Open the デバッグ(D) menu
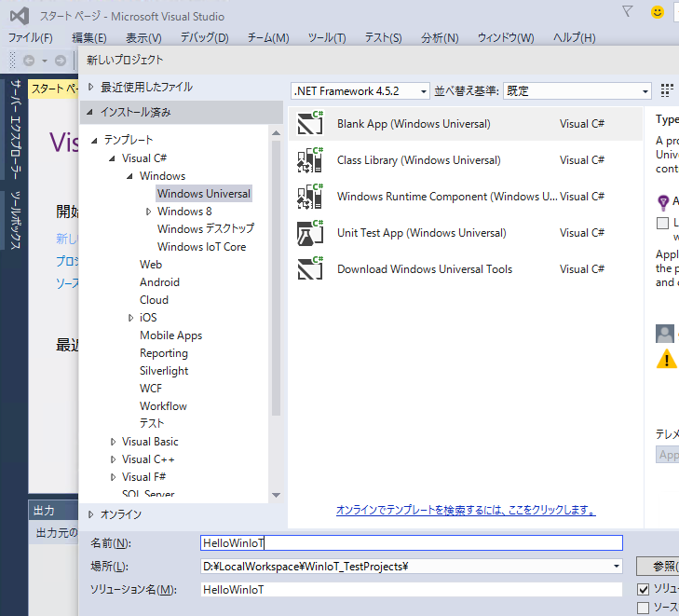Image resolution: width=679 pixels, height=616 pixels. point(204,38)
